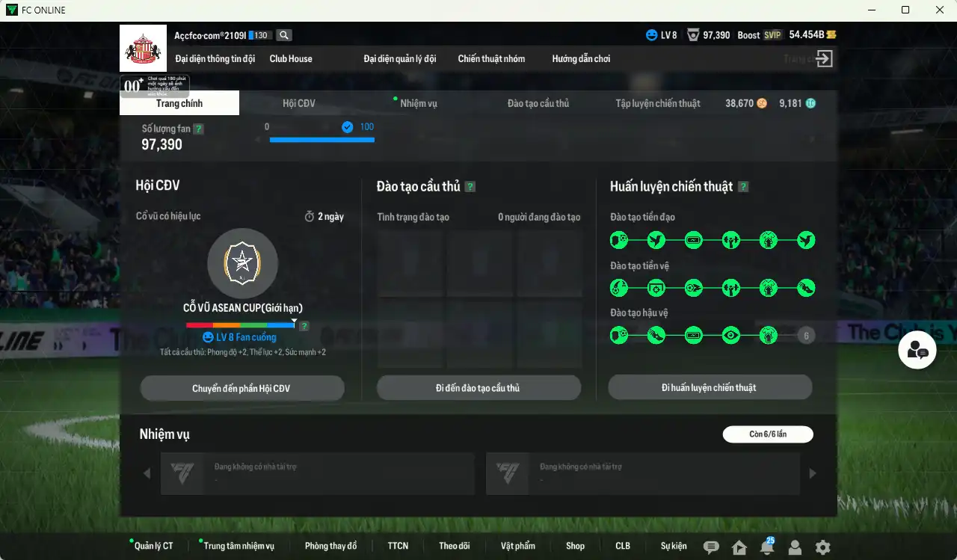Select the battery icon in Đào tạo hậu vệ row

pyautogui.click(x=693, y=336)
